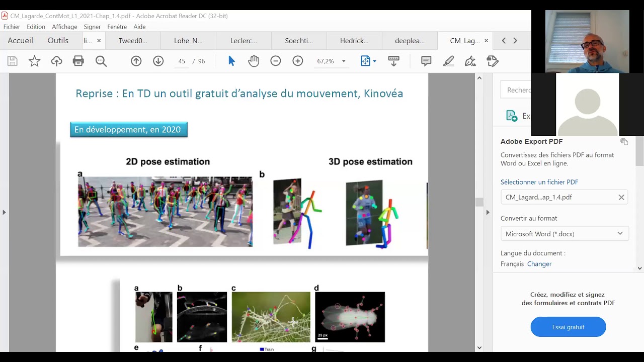The image size is (644, 362).
Task: Collapse the right tools pane
Action: [x=488, y=213]
